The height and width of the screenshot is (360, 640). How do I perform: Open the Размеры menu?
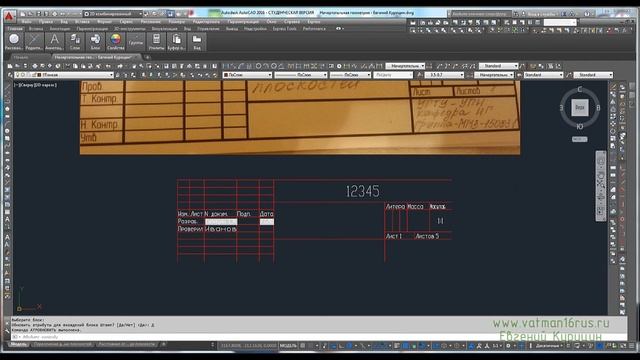pyautogui.click(x=176, y=22)
